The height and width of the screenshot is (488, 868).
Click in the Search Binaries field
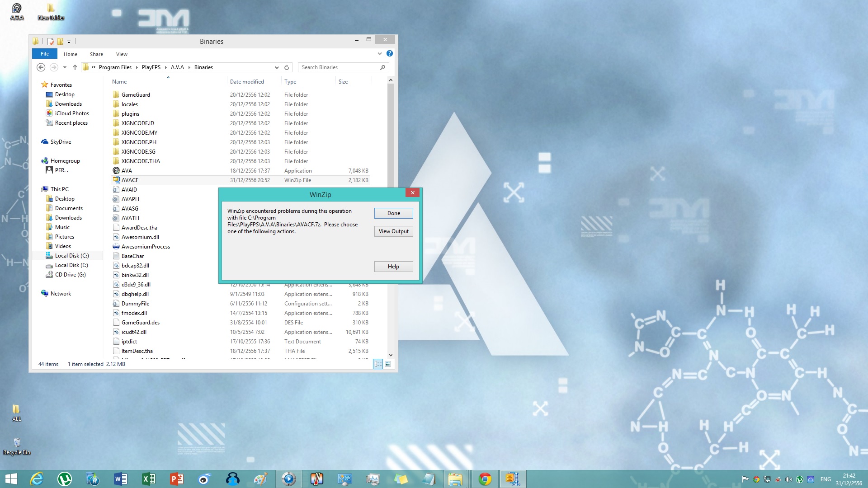point(339,67)
